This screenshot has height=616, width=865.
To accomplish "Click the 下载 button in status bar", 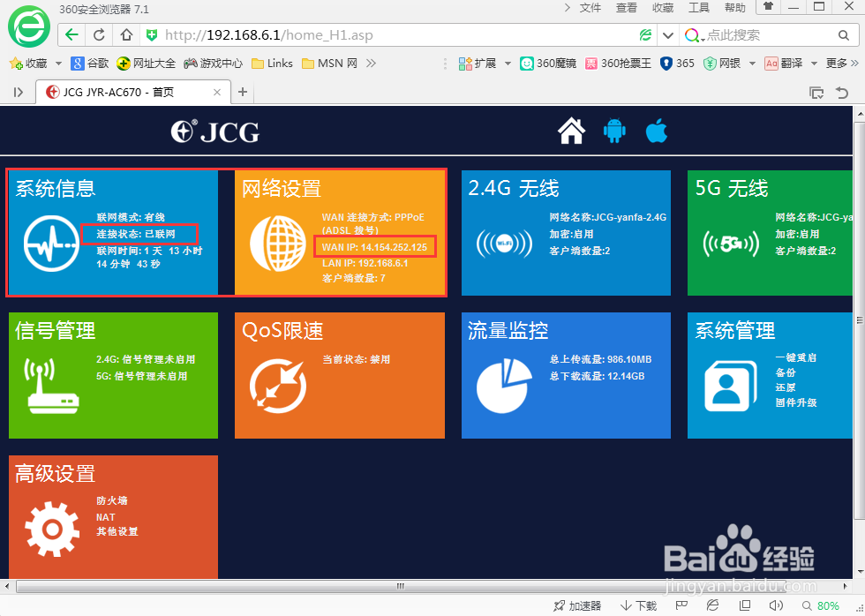I will click(636, 605).
